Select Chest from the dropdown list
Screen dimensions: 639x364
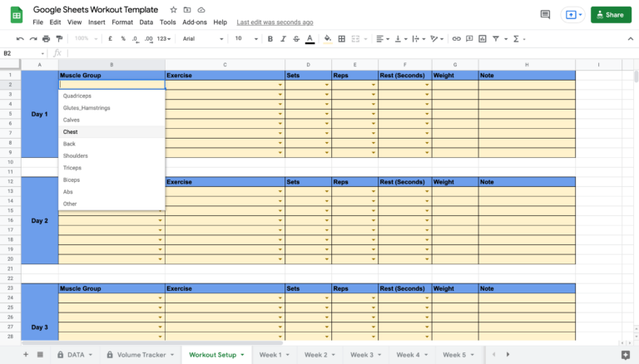click(x=111, y=132)
